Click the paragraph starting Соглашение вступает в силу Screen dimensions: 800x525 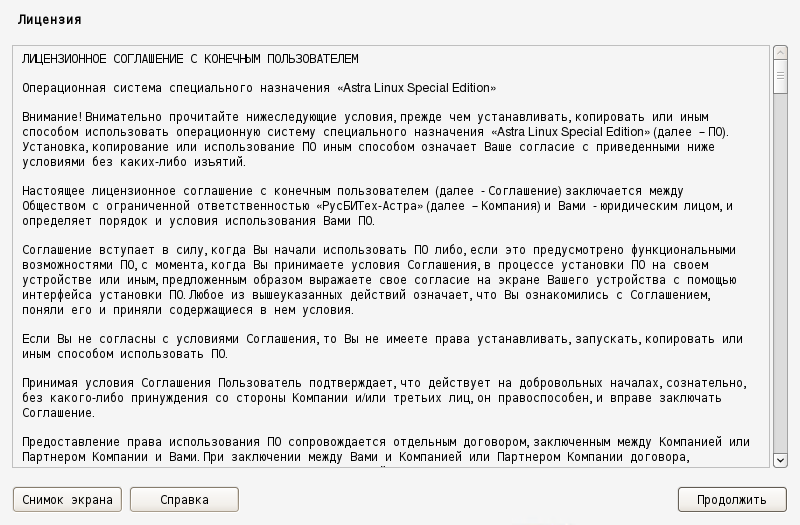pos(379,280)
